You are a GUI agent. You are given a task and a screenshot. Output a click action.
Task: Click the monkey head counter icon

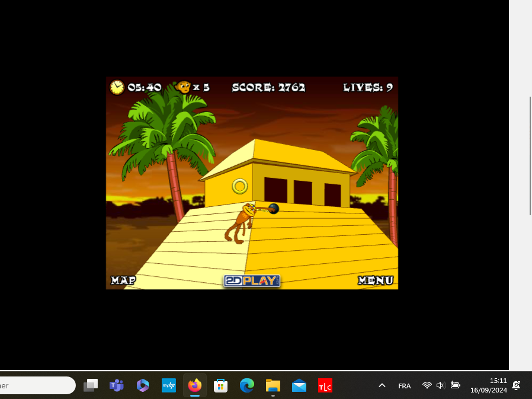pyautogui.click(x=183, y=87)
